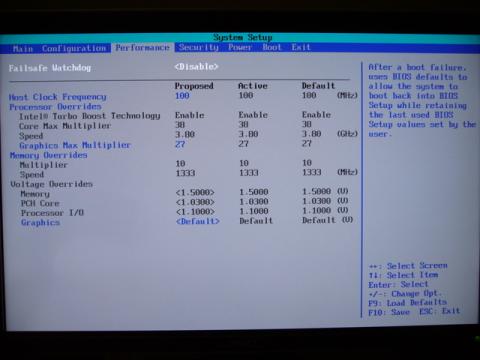Click F9: Load Defaults hint
480x360 pixels.
coord(407,303)
